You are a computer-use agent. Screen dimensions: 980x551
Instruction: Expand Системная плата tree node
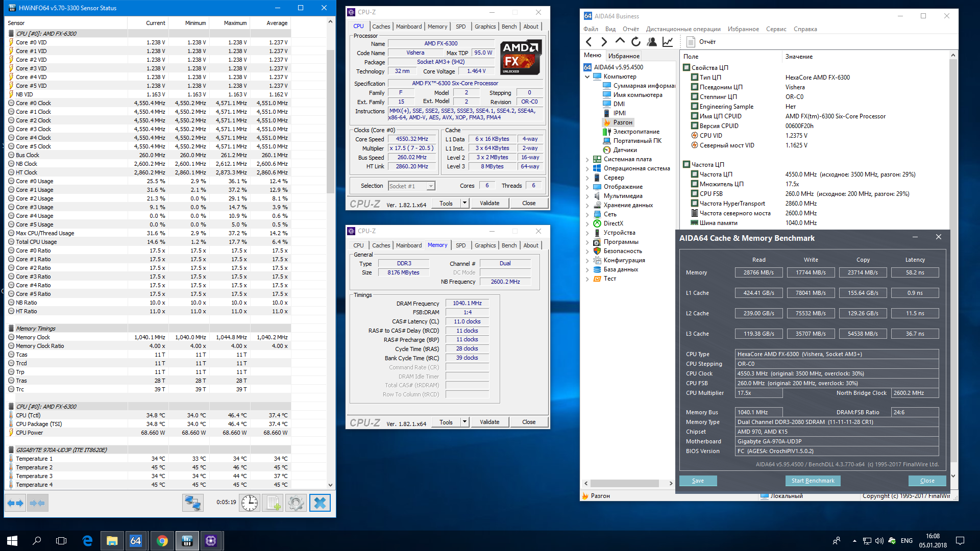[x=587, y=159]
